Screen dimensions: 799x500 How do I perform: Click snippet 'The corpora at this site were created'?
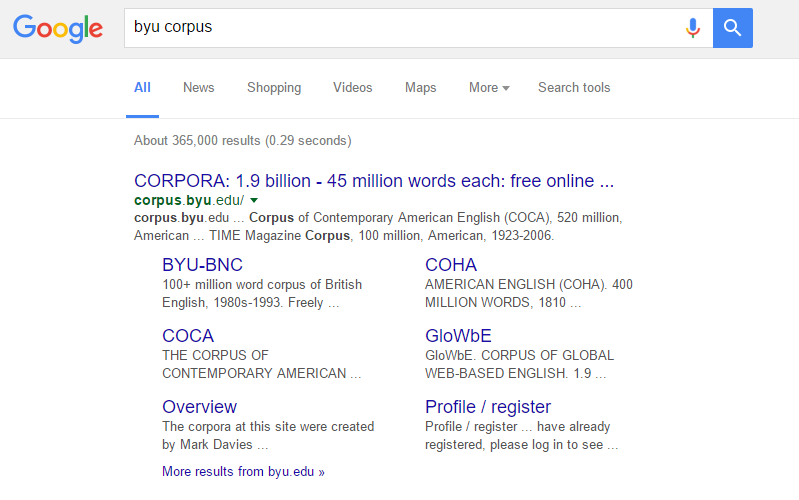click(x=268, y=427)
